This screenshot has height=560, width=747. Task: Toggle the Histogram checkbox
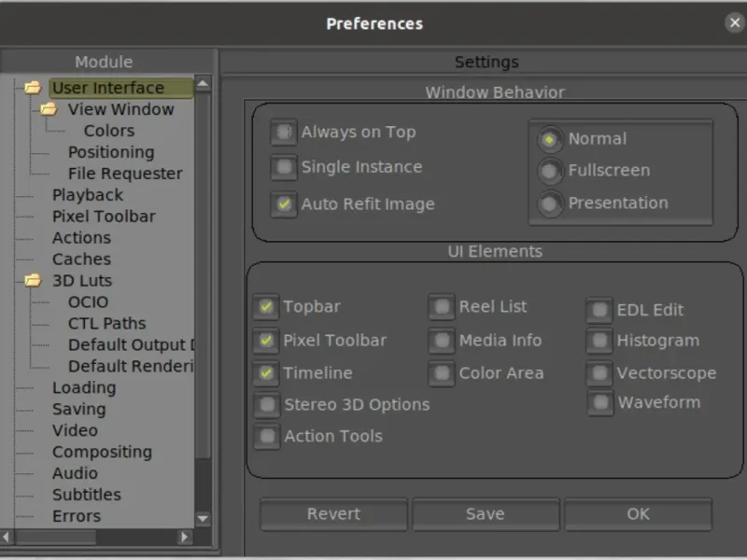pyautogui.click(x=599, y=342)
